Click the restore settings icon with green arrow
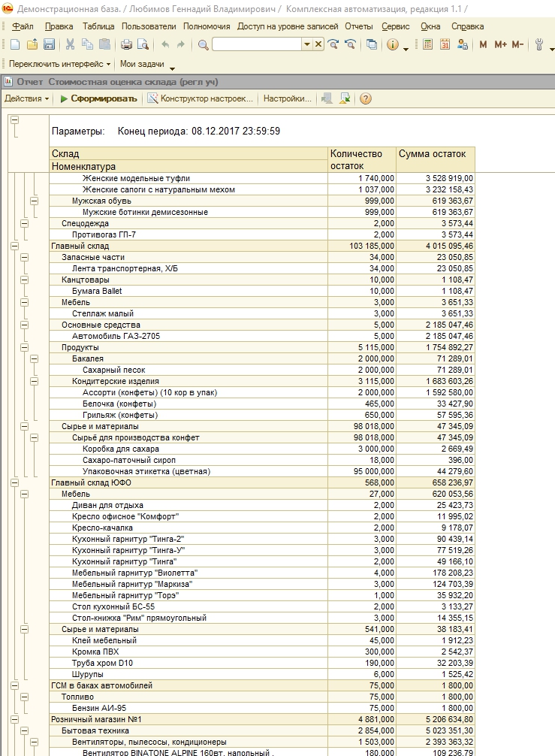The height and width of the screenshot is (756, 555). [x=345, y=99]
